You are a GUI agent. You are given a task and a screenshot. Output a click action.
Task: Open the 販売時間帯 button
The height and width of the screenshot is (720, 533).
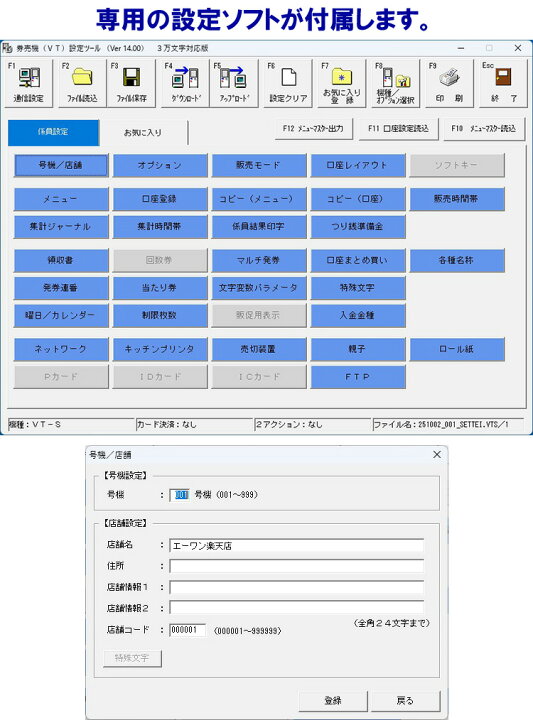tap(457, 199)
